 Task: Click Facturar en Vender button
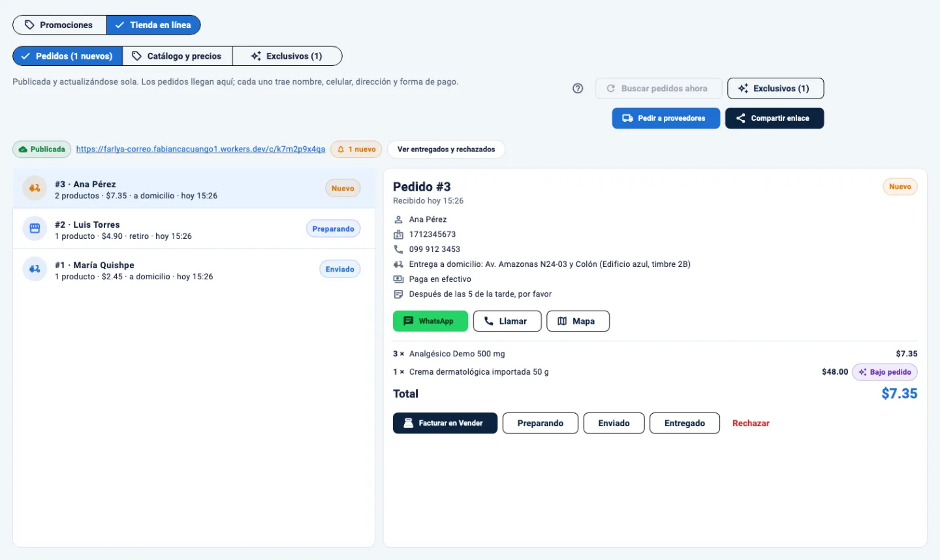[445, 423]
